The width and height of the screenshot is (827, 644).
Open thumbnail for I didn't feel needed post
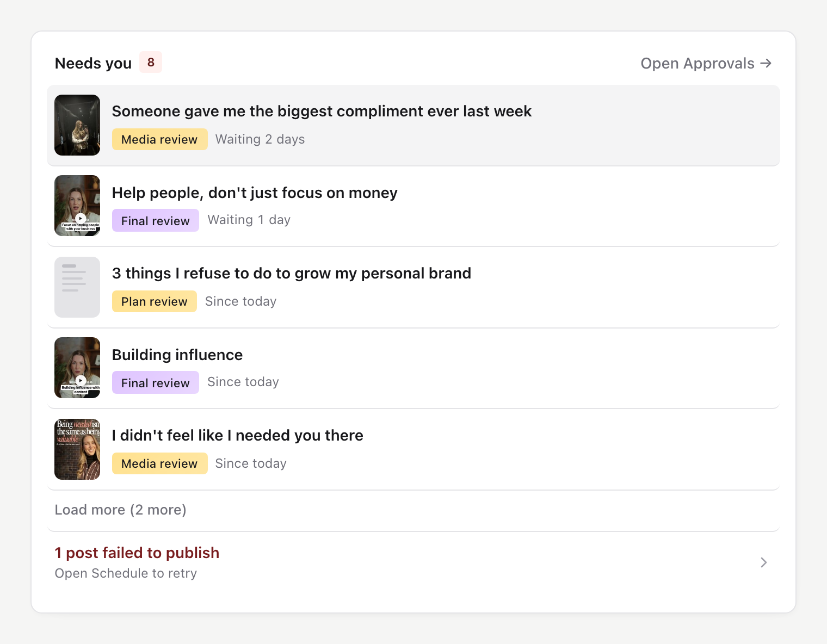(77, 449)
